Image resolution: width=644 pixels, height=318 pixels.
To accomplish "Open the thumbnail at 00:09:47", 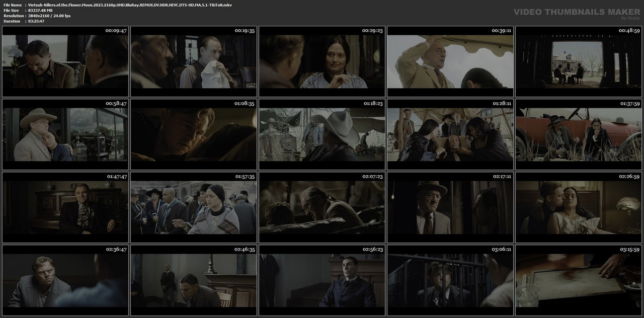I will click(x=65, y=61).
